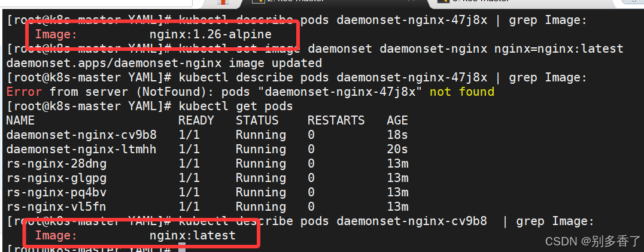
Task: Select pod name daemonset-nginx-ltmhh
Action: [81, 150]
